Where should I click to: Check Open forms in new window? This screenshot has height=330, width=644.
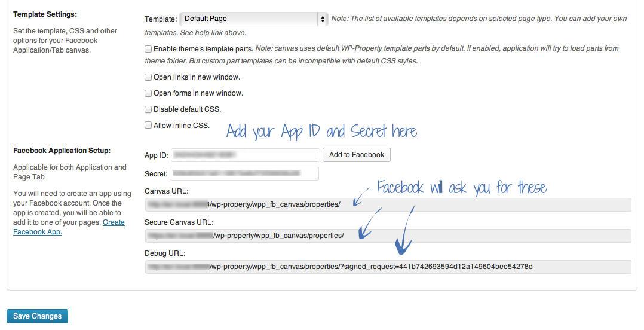pyautogui.click(x=148, y=93)
